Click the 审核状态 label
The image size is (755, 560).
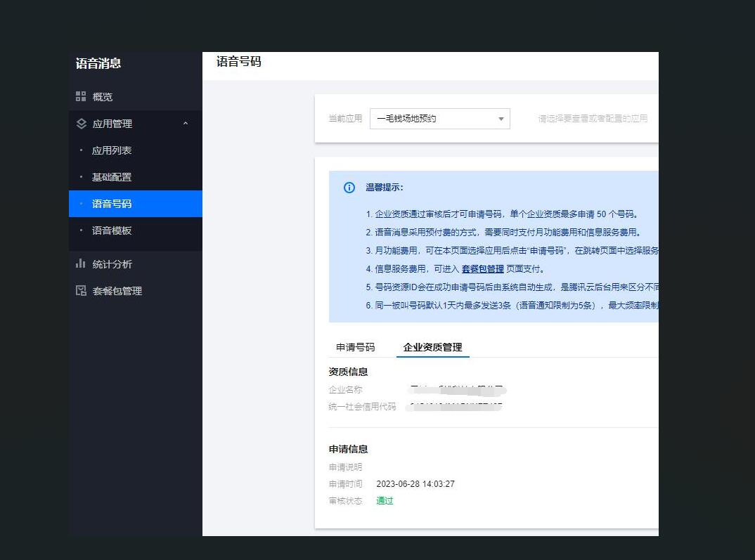[345, 501]
